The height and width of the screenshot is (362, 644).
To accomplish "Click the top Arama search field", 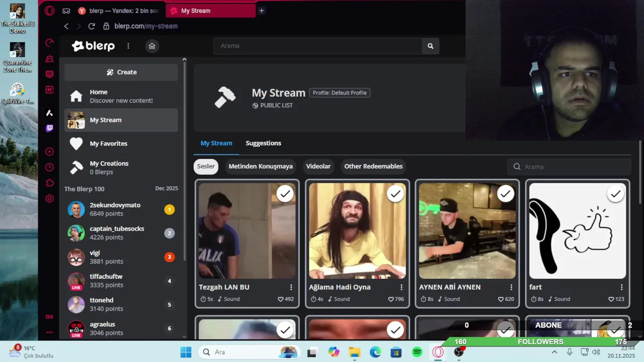I will click(318, 46).
